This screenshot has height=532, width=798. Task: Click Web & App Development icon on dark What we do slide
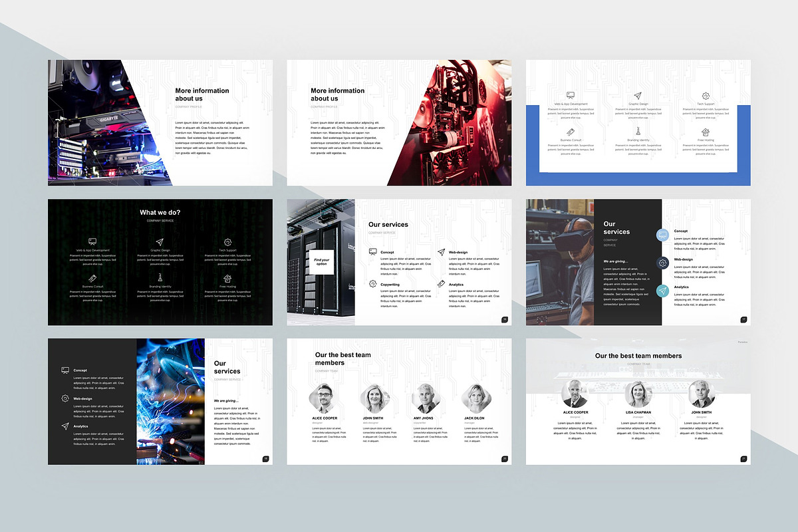click(x=92, y=242)
